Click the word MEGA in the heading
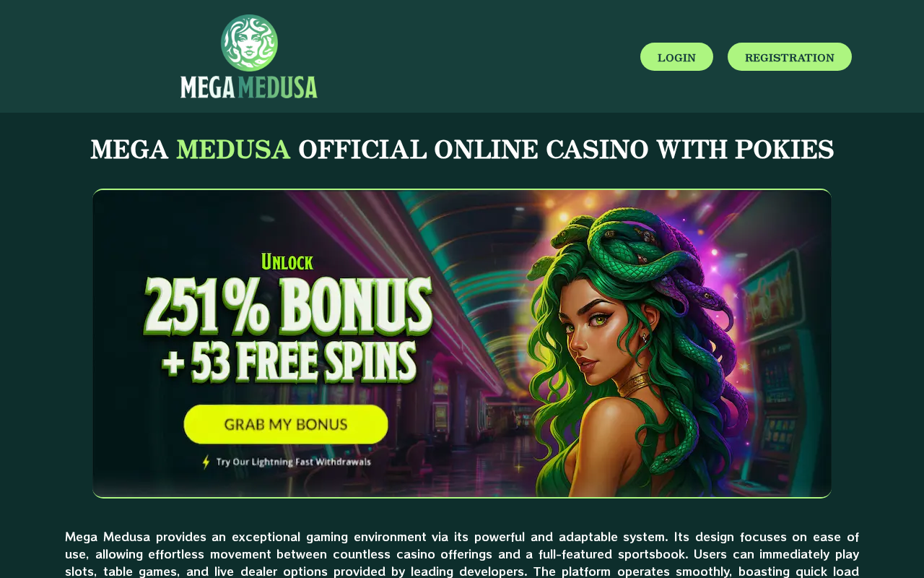The height and width of the screenshot is (578, 924). [x=129, y=150]
